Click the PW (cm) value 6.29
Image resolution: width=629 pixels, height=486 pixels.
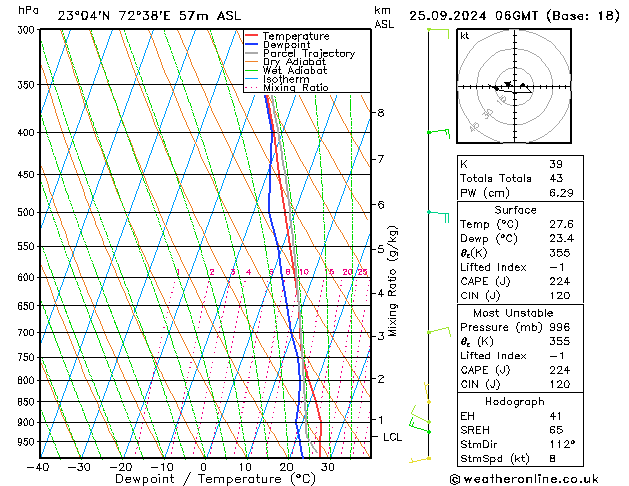561,193
